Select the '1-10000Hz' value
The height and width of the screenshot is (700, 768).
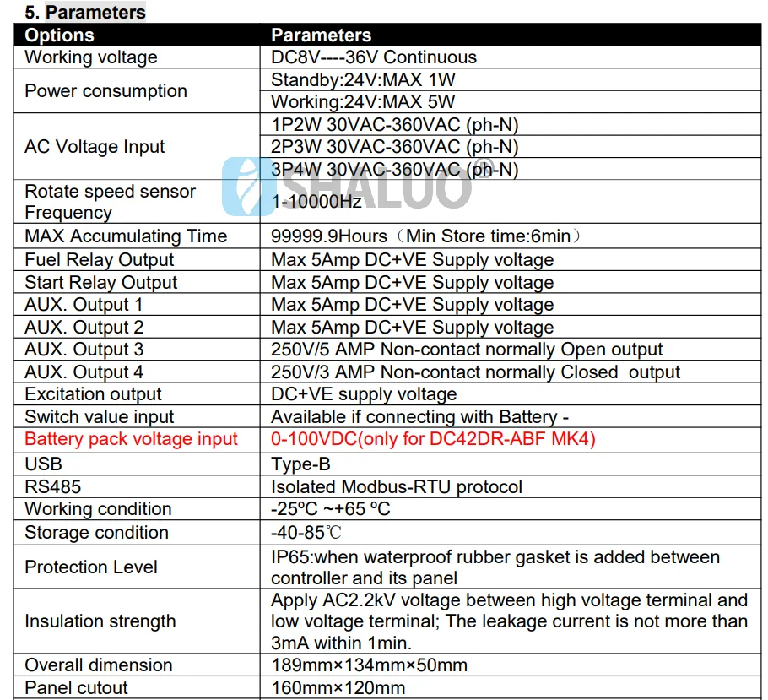[x=316, y=202]
